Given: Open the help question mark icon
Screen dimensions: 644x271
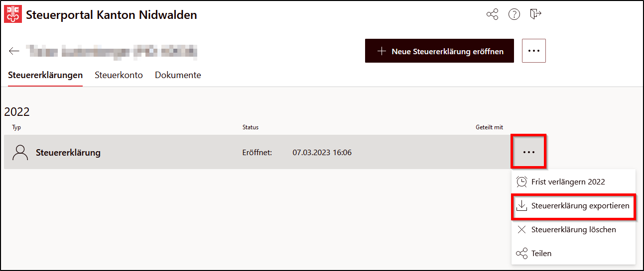Looking at the screenshot, I should click(514, 14).
